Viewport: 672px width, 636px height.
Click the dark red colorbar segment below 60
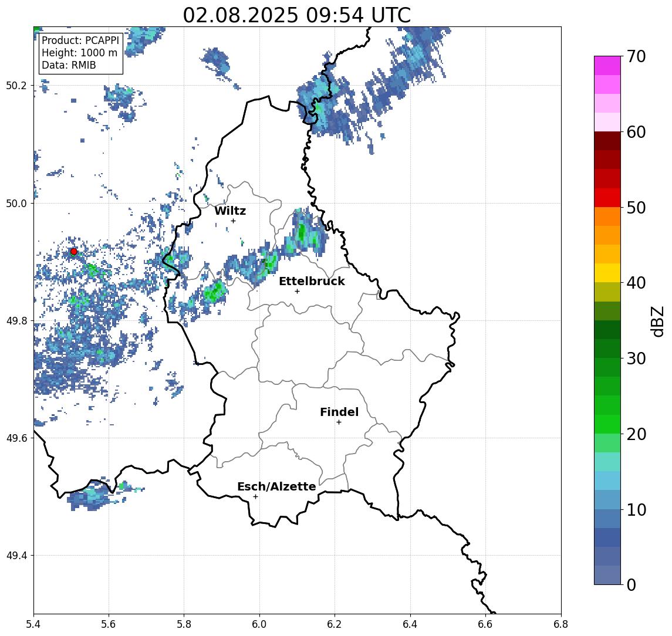607,141
